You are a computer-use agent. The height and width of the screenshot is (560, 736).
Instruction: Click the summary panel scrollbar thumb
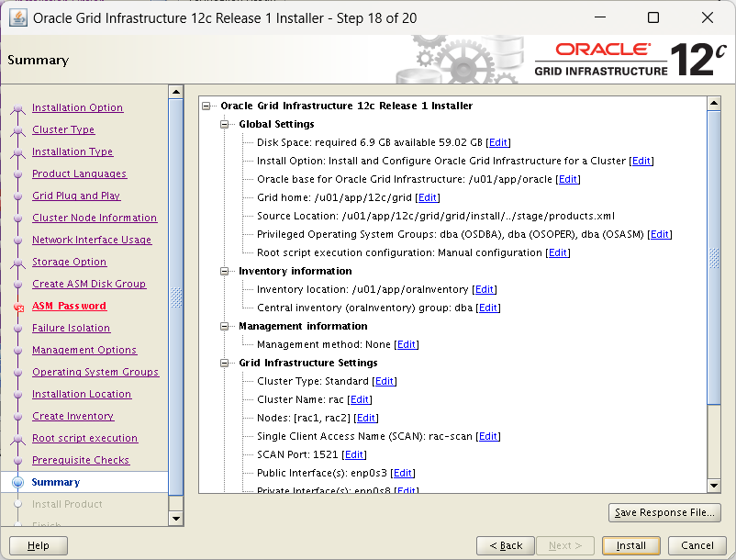pyautogui.click(x=714, y=257)
